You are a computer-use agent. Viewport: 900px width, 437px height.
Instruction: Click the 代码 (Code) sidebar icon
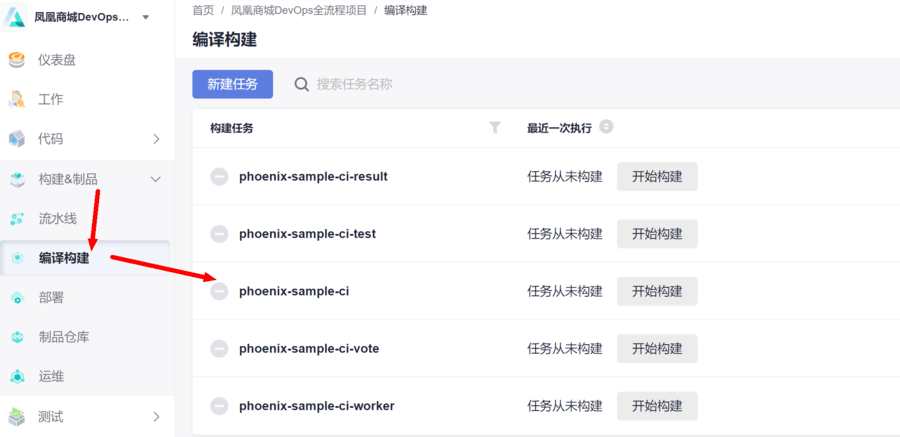[17, 139]
